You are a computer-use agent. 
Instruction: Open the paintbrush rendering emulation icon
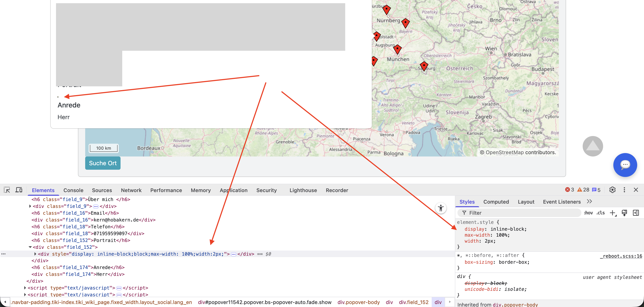624,213
